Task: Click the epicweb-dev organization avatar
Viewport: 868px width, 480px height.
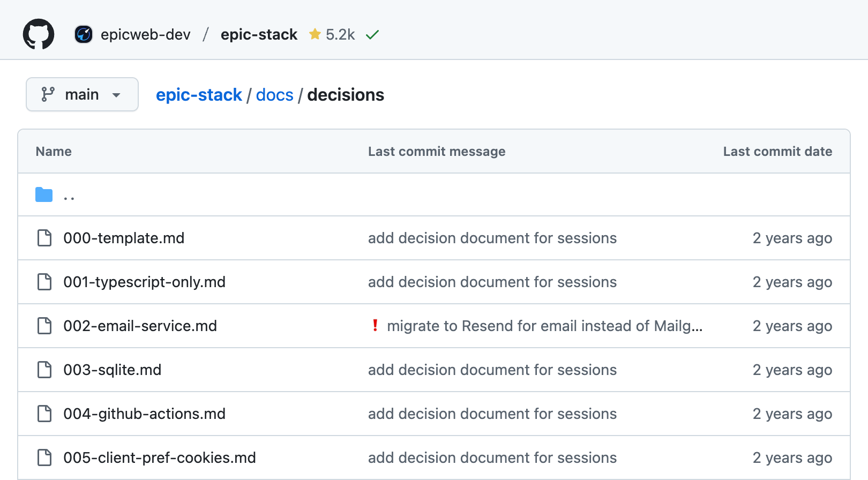Action: click(83, 34)
